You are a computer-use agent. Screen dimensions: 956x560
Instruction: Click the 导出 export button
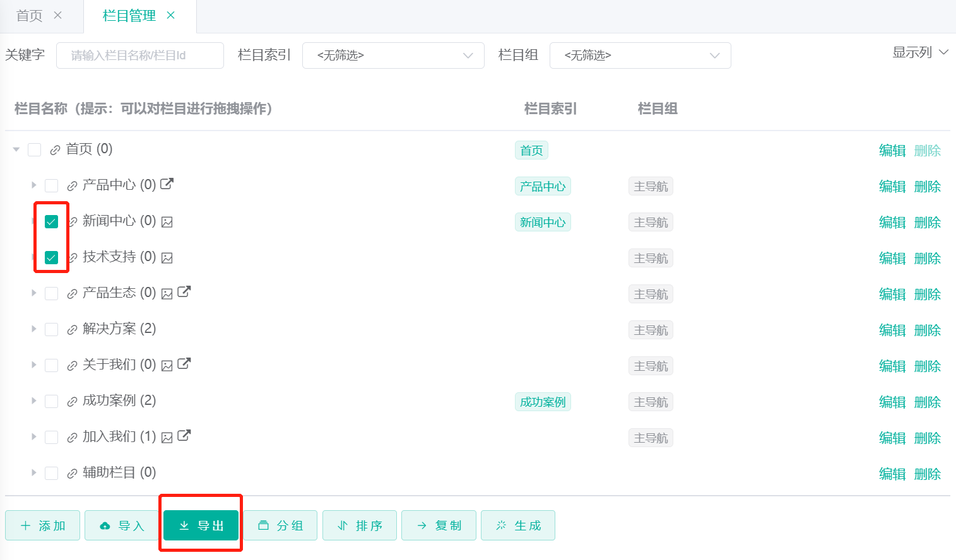pos(201,525)
